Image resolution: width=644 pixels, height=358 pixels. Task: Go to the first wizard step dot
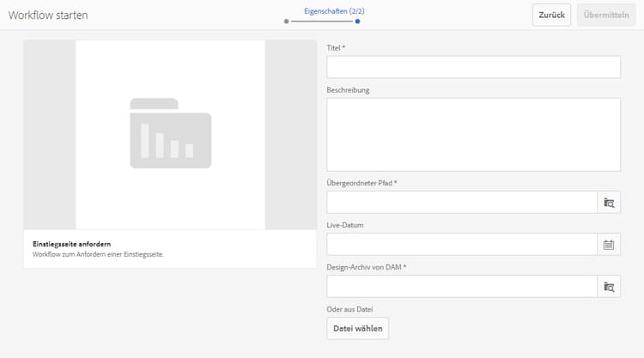286,21
